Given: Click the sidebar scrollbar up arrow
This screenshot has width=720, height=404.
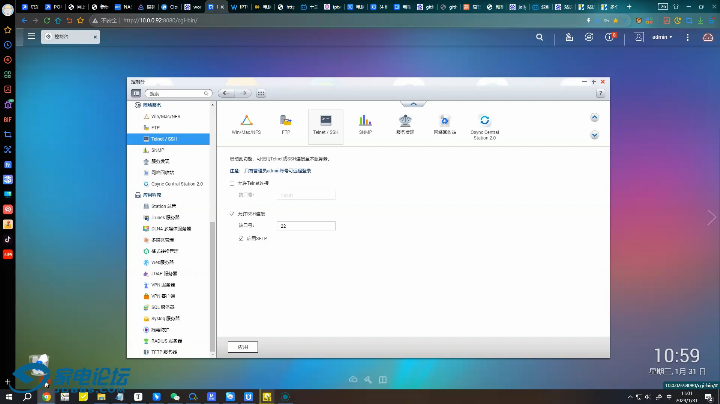Looking at the screenshot, I should (212, 105).
